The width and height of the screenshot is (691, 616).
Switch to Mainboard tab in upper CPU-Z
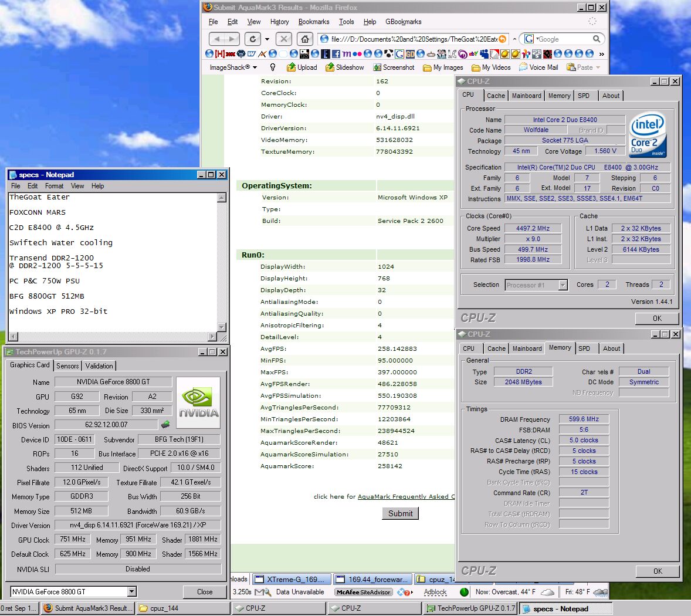click(526, 96)
